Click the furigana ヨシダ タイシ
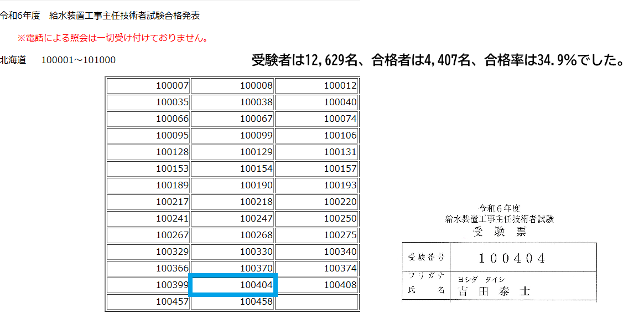Screen dimensions: 644x313 click(481, 279)
